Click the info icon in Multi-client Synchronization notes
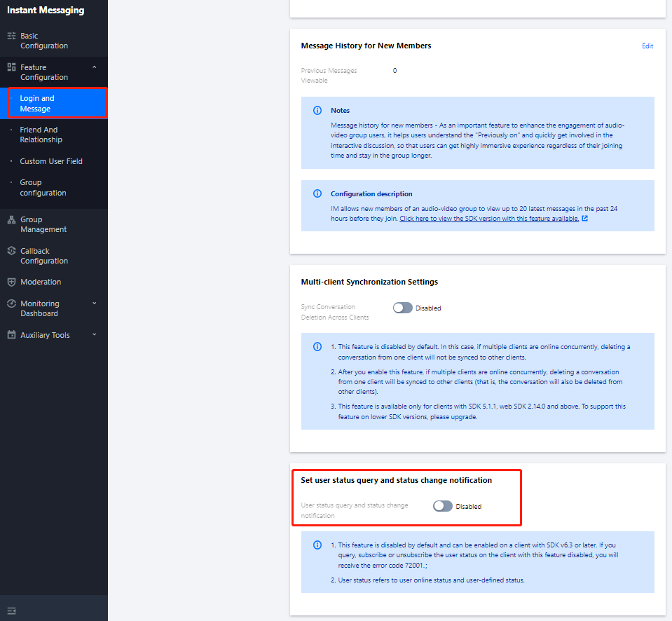672x621 pixels. (317, 347)
